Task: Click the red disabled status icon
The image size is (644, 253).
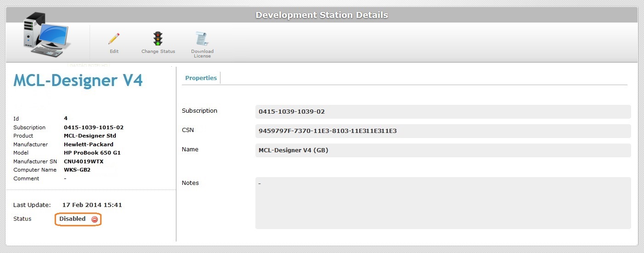Action: 95,219
